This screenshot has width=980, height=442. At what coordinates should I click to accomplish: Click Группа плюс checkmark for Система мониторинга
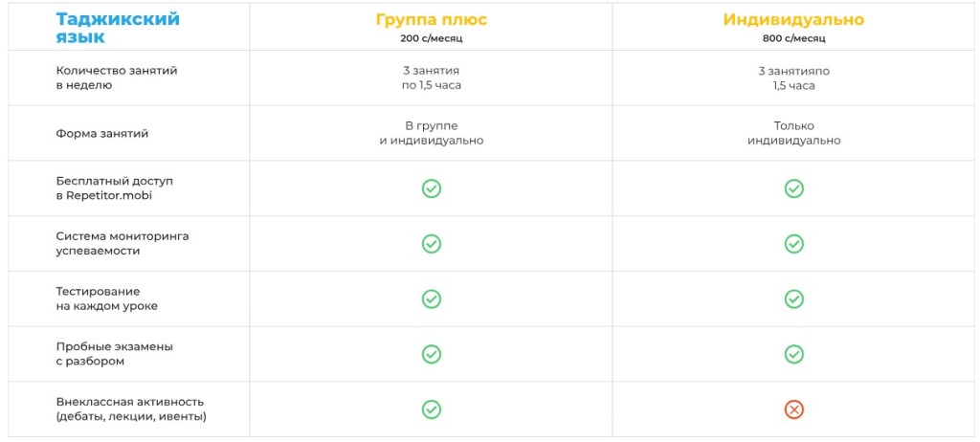432,244
